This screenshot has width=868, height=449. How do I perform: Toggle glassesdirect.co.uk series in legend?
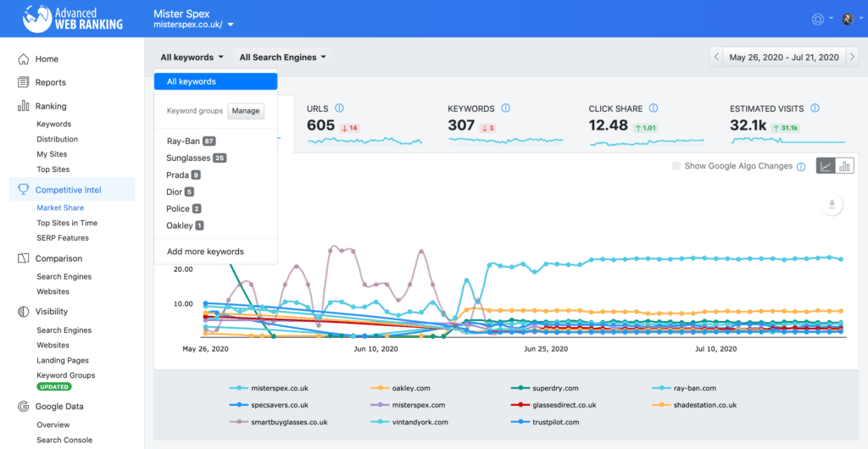click(x=554, y=405)
